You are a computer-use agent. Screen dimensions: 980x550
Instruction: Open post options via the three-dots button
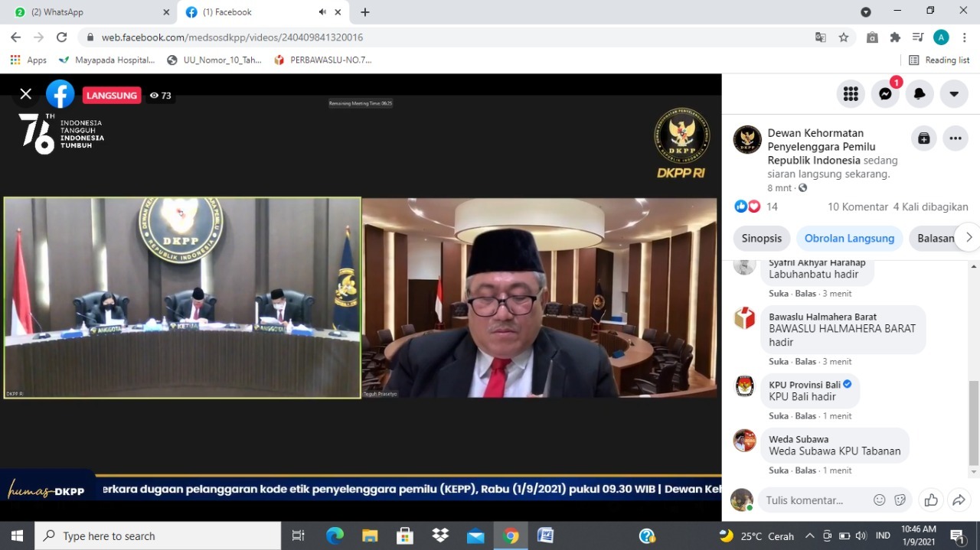(x=955, y=138)
